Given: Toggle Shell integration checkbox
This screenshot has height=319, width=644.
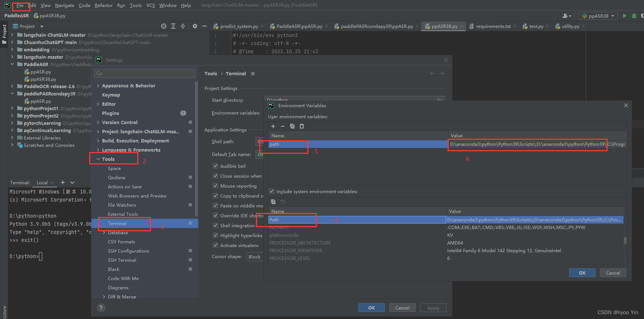Looking at the screenshot, I should point(216,225).
